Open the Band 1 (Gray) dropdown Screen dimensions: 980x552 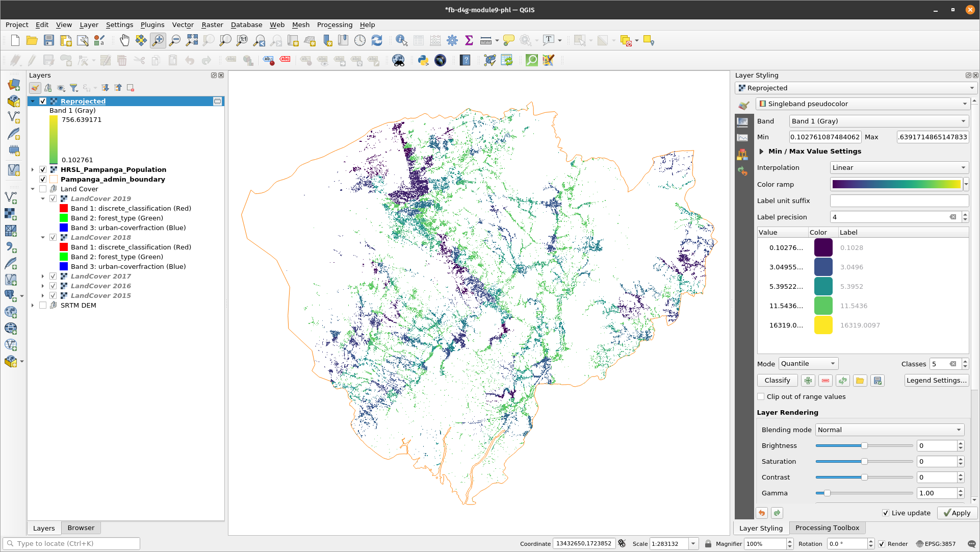coord(879,121)
